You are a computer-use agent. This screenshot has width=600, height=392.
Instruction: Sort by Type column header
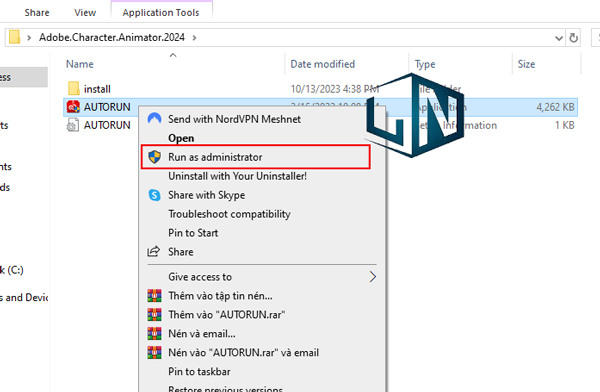point(425,64)
